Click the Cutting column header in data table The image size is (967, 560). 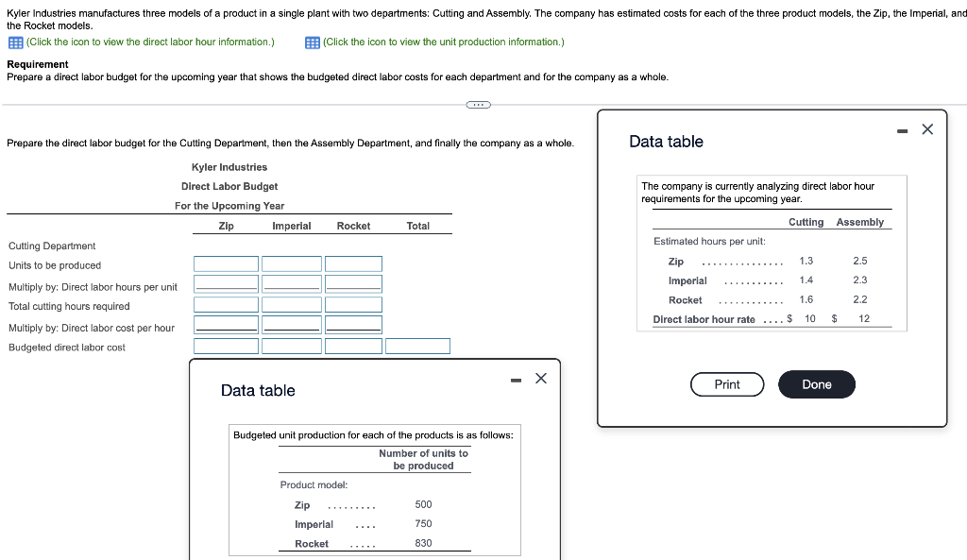806,222
